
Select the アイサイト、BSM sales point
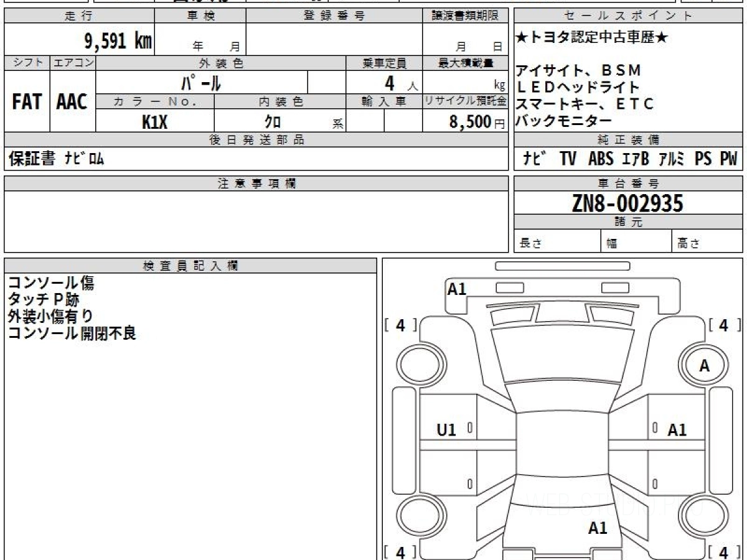(x=578, y=70)
